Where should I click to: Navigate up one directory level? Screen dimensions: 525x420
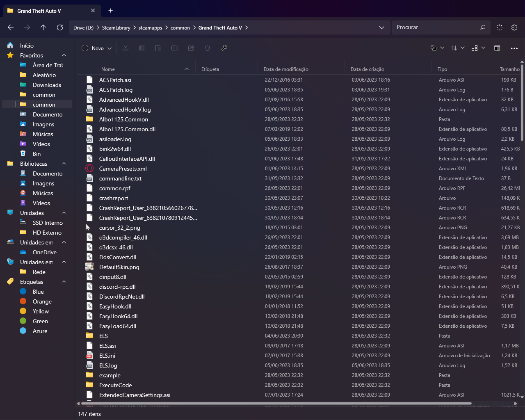(x=43, y=27)
